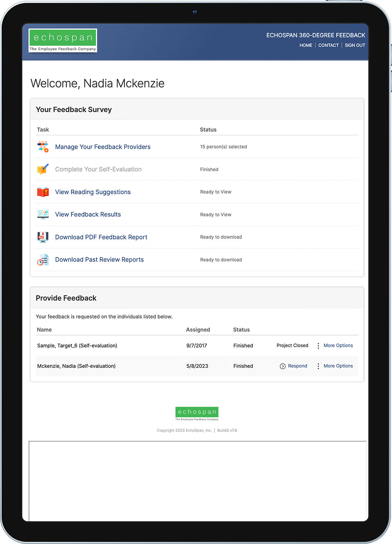Click the Manage Your Feedback Providers people icon
The image size is (392, 544).
pos(43,147)
